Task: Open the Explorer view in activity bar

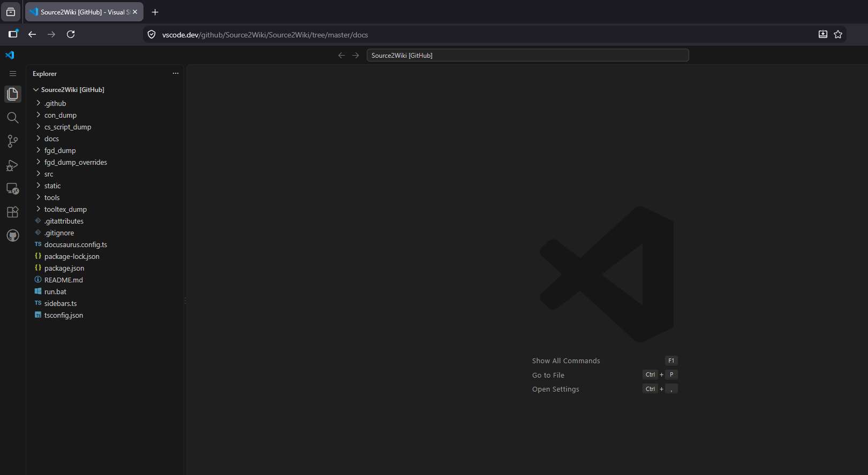Action: click(13, 94)
